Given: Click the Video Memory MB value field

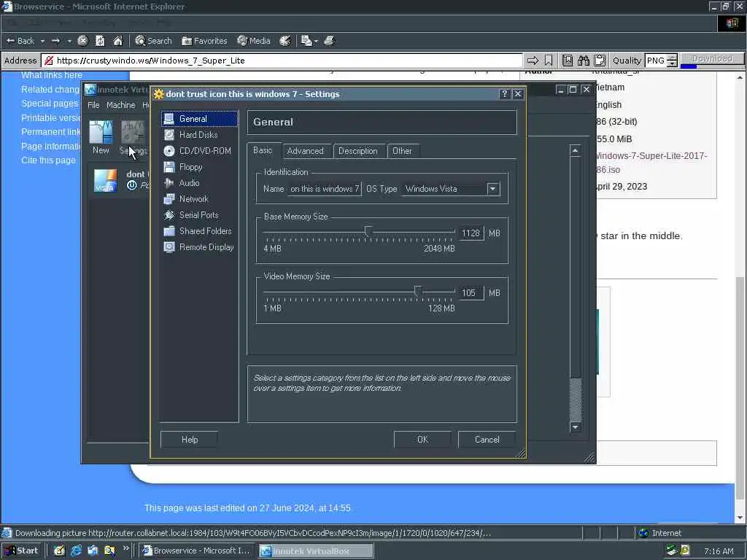Looking at the screenshot, I should click(471, 293).
